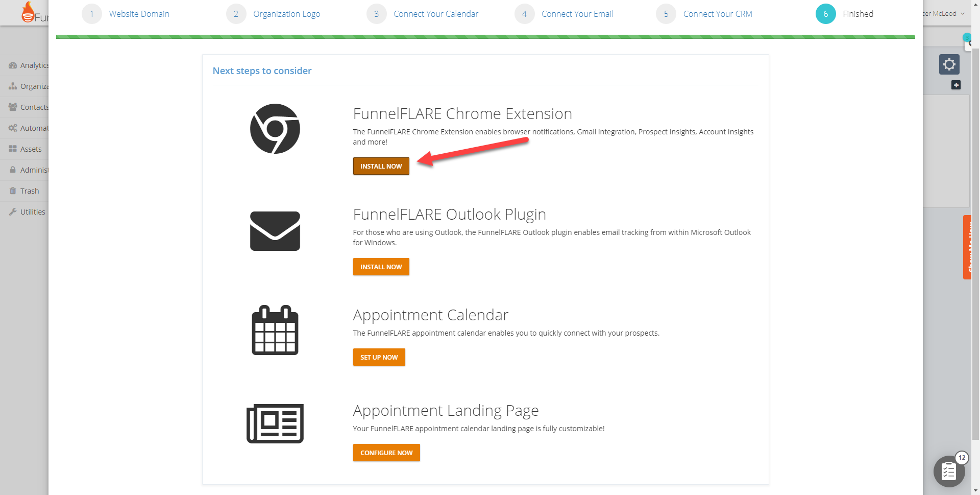Select step 6 Finished
Image resolution: width=980 pixels, height=495 pixels.
(x=845, y=14)
